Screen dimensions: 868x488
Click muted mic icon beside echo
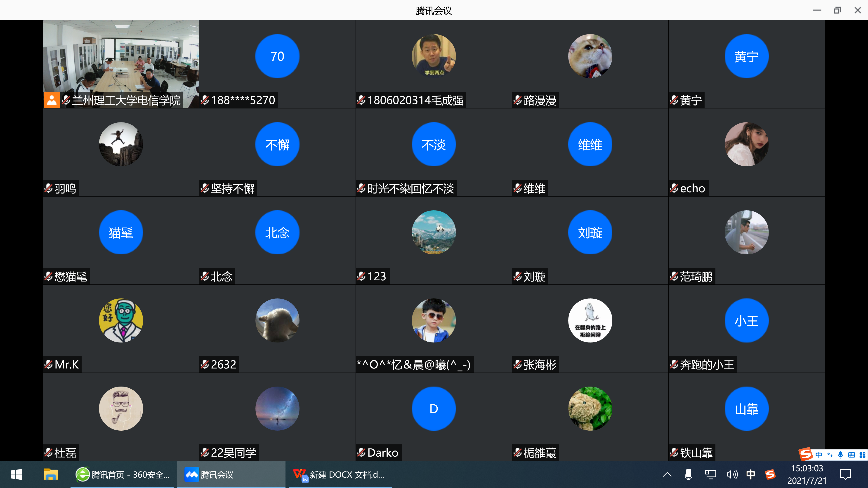tap(674, 188)
